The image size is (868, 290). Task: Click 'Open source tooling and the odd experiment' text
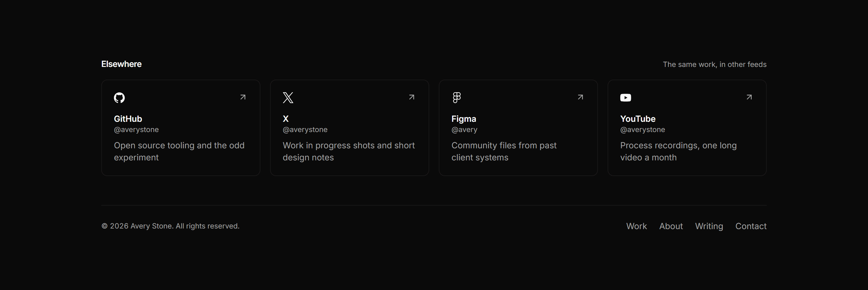click(179, 151)
